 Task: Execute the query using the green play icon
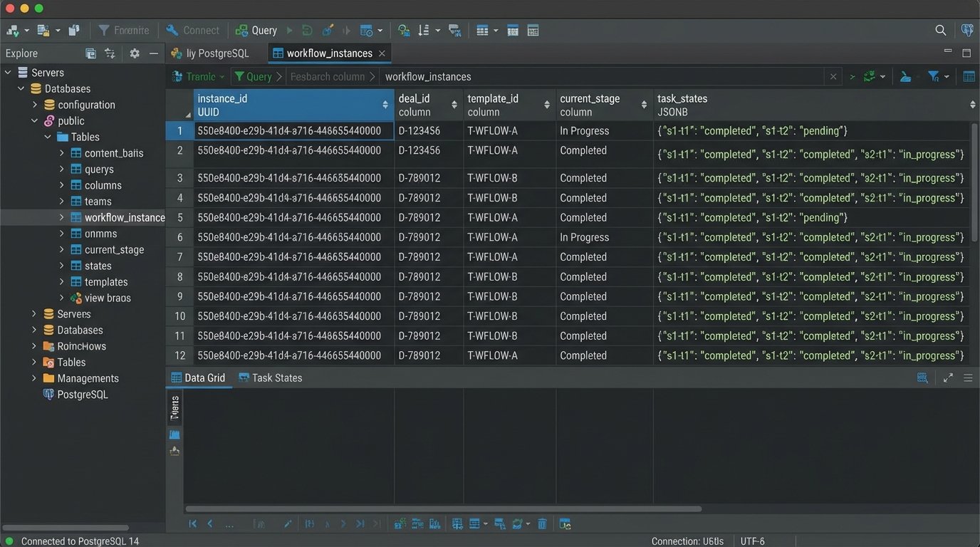tap(289, 30)
